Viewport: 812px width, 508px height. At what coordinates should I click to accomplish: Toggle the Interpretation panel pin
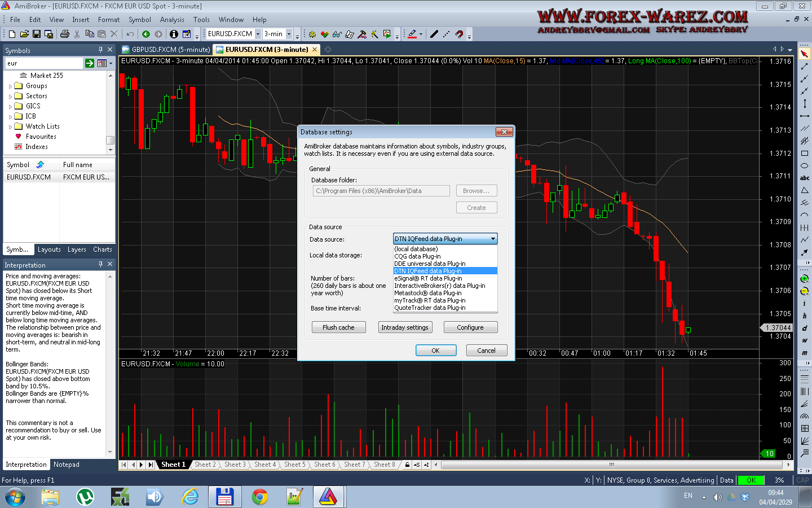pyautogui.click(x=100, y=264)
